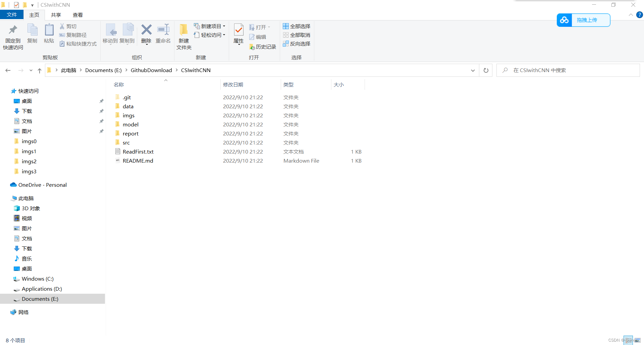Collapse the ribbon with the chevron

(x=631, y=15)
